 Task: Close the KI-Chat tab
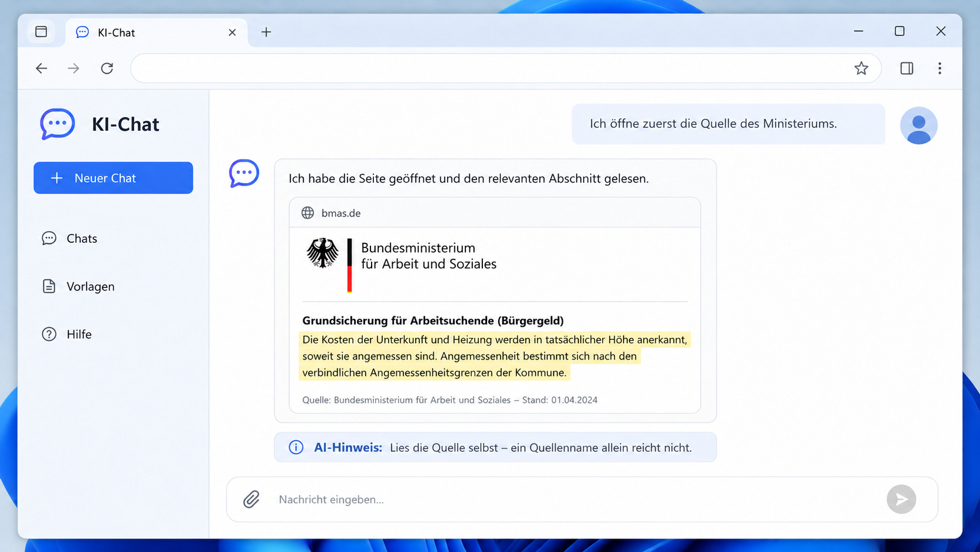click(232, 32)
